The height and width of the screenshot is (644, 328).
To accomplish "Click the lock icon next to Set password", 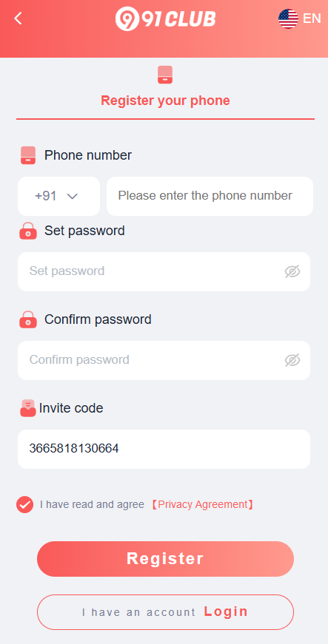I will point(28,231).
